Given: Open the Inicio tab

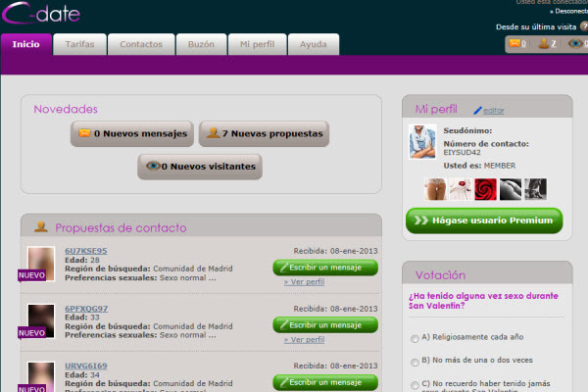Looking at the screenshot, I should pyautogui.click(x=25, y=45).
